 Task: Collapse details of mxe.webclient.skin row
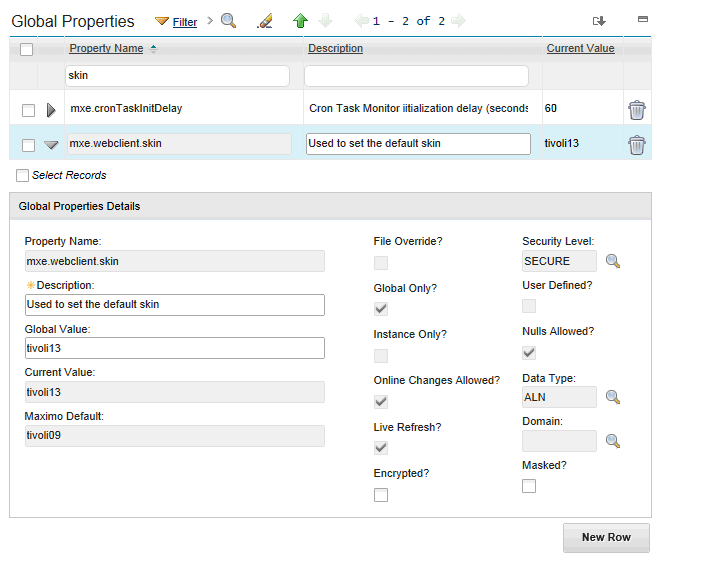tap(51, 145)
